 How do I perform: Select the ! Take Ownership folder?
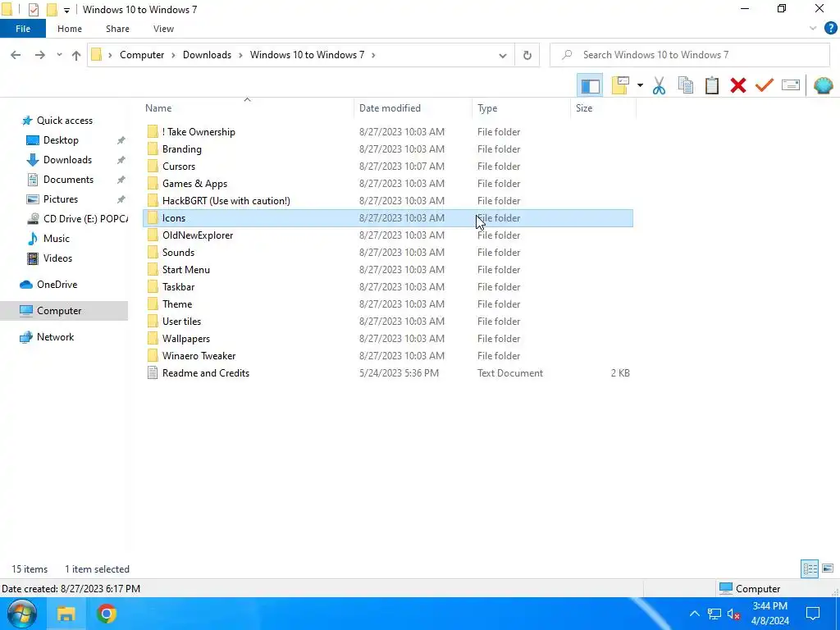388,132
